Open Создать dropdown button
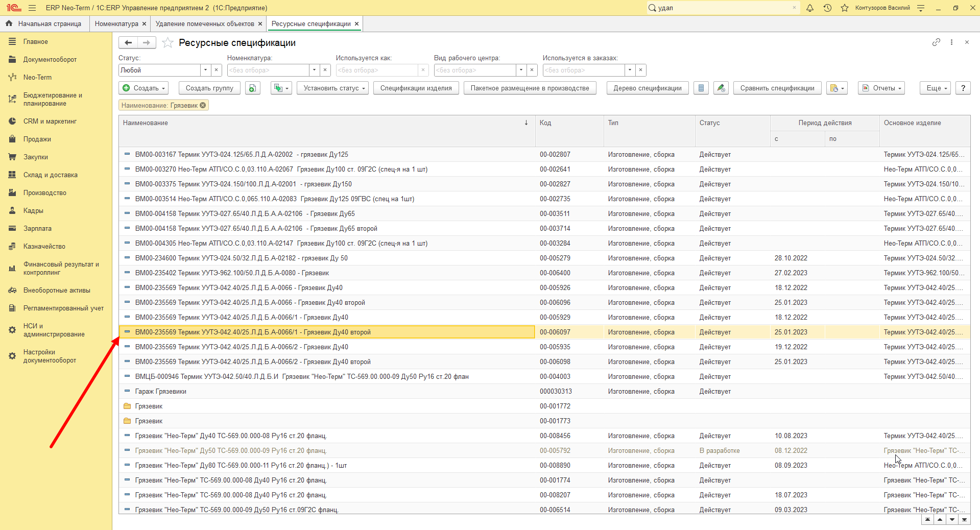The image size is (980, 530). (x=144, y=88)
